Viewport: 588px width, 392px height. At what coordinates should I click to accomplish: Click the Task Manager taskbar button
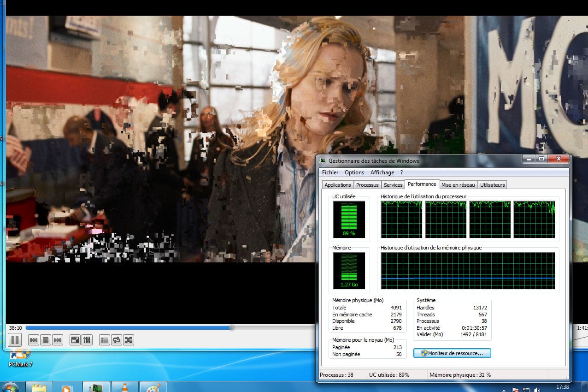96,387
